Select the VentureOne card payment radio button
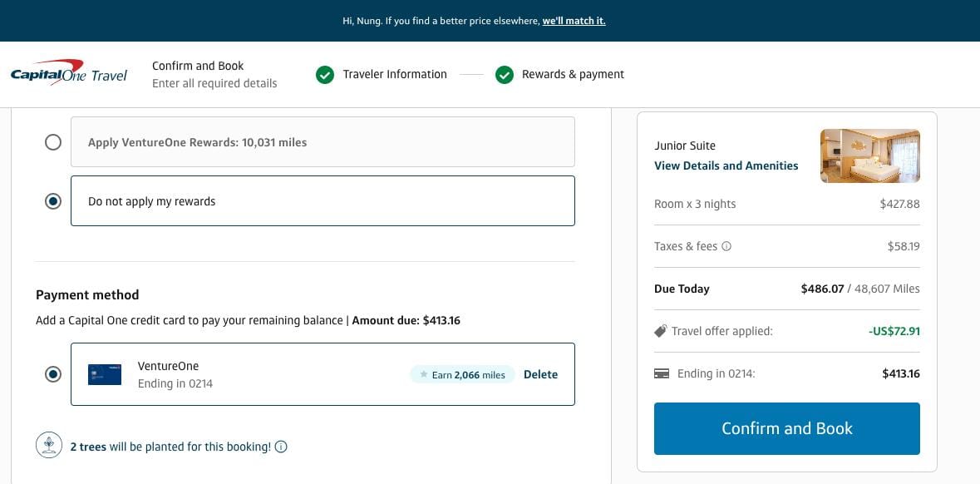Image resolution: width=980 pixels, height=484 pixels. tap(53, 374)
